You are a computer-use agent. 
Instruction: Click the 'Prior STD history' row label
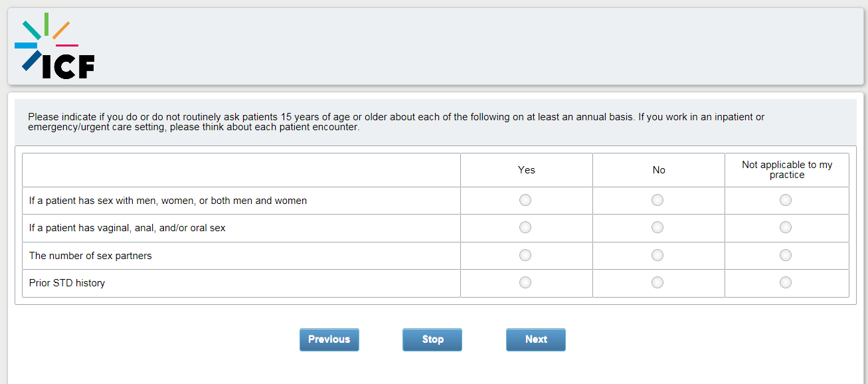(x=67, y=283)
